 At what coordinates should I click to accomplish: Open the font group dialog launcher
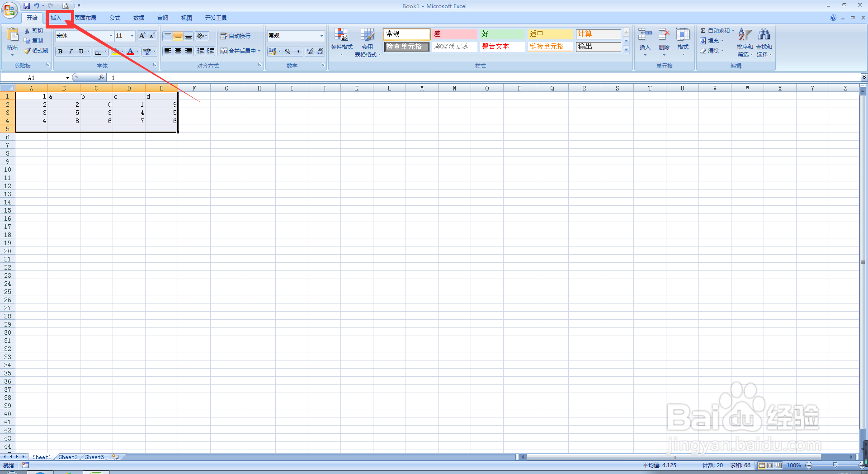click(155, 65)
